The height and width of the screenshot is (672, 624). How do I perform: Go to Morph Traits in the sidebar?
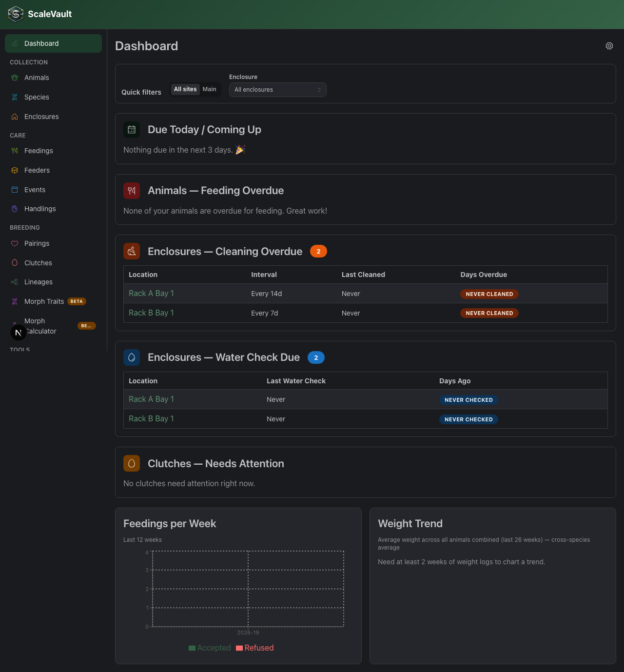(53, 301)
